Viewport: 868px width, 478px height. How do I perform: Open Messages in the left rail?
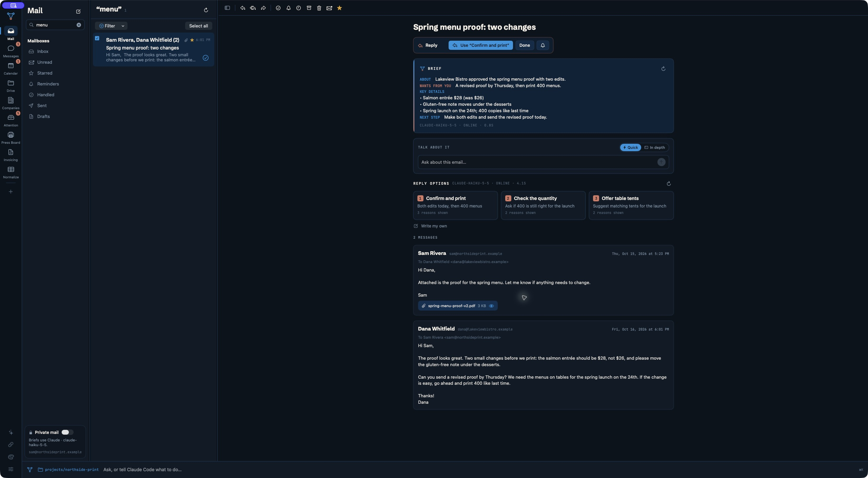tap(11, 51)
